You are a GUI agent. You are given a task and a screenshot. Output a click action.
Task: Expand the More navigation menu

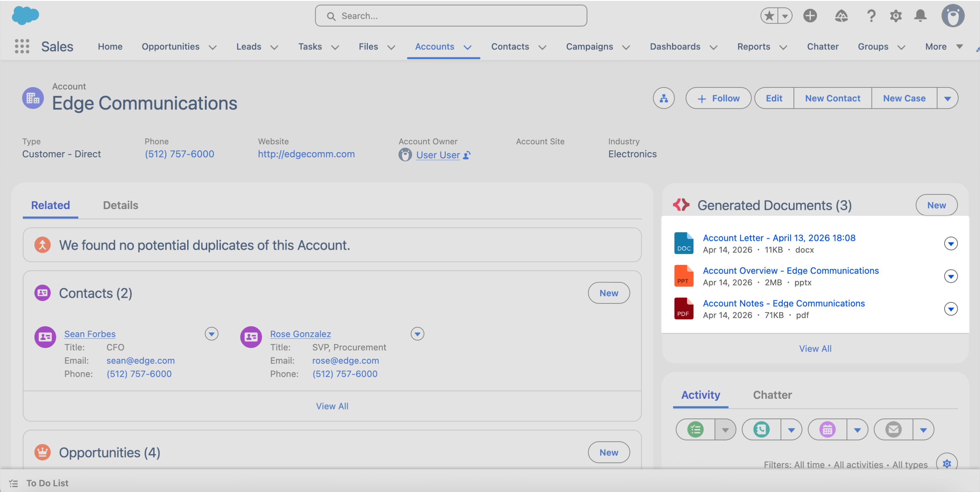(x=944, y=46)
